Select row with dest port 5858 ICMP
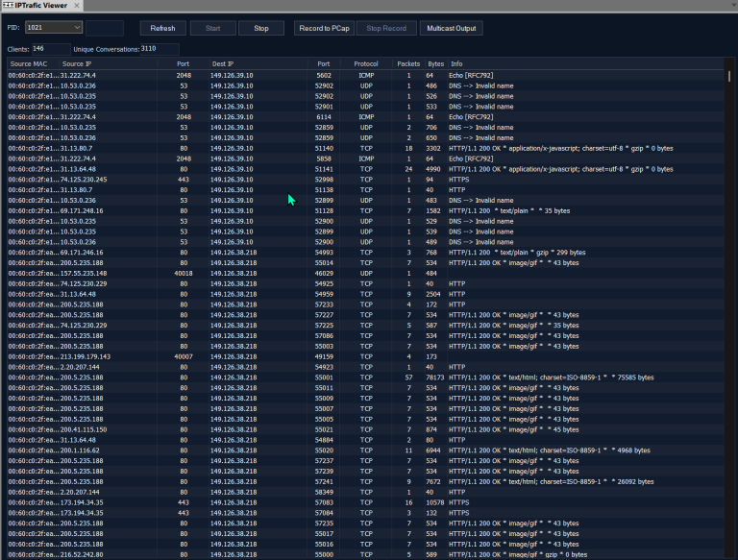738x560 pixels. pos(365,158)
